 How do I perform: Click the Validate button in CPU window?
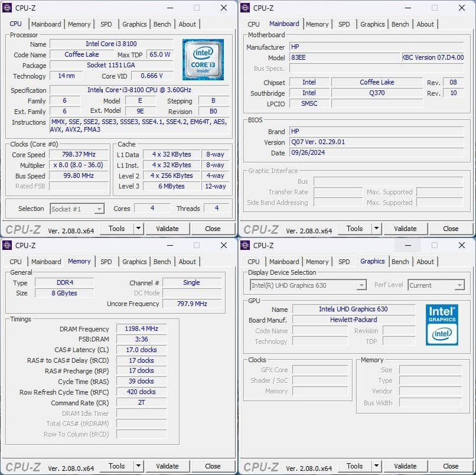point(168,228)
